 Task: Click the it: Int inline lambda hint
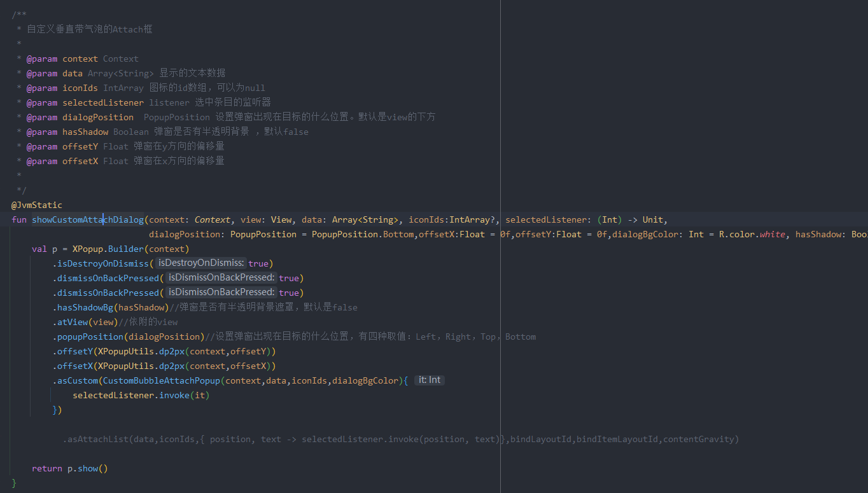point(429,380)
